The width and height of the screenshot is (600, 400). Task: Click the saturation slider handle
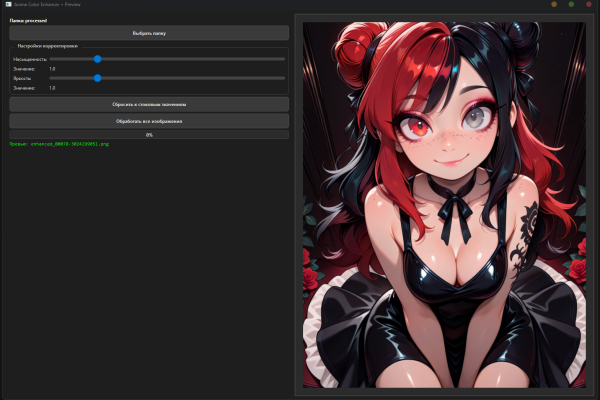pos(98,59)
